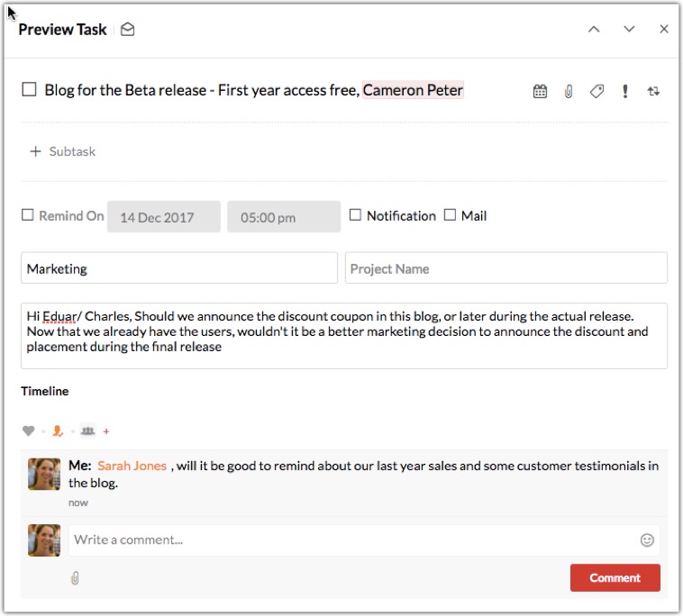Post with the red Comment button

click(615, 577)
